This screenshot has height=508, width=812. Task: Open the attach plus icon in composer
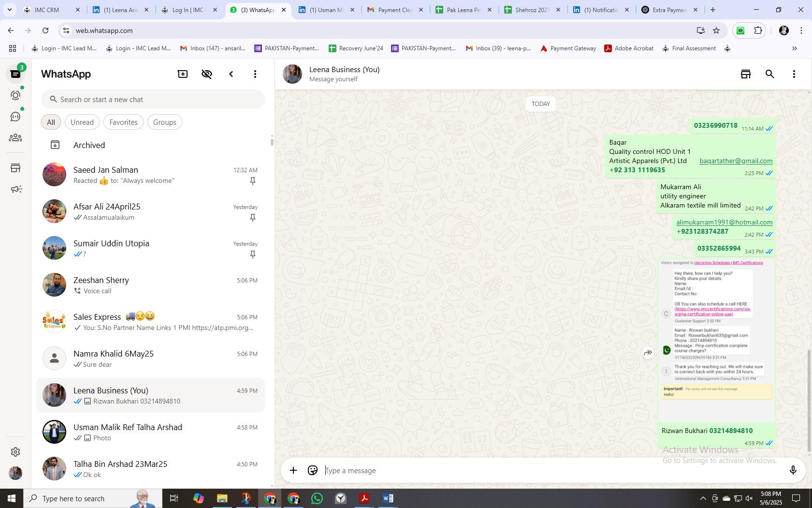(293, 470)
